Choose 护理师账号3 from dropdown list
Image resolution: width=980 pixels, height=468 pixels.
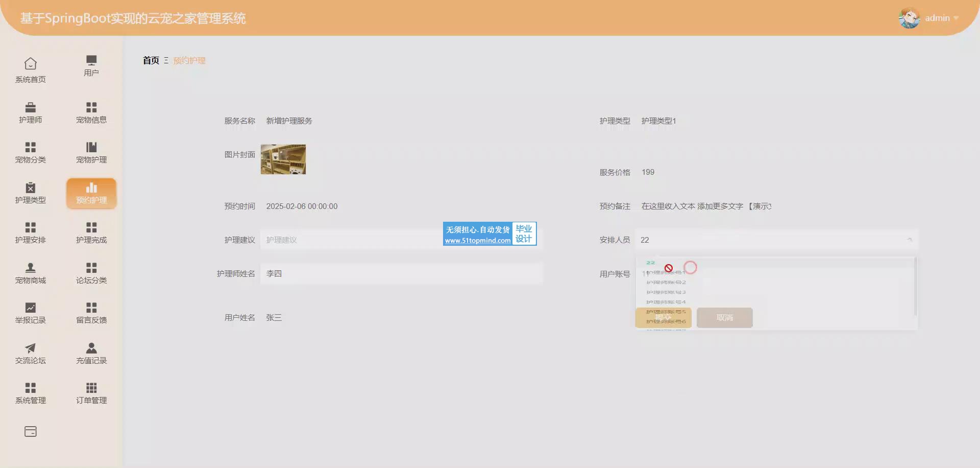pos(666,292)
